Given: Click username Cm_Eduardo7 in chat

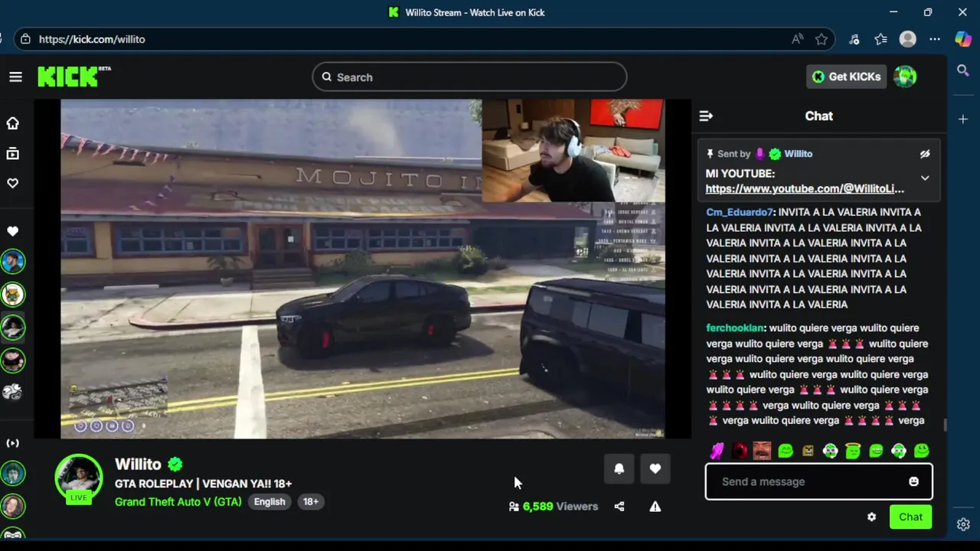Looking at the screenshot, I should click(x=740, y=212).
